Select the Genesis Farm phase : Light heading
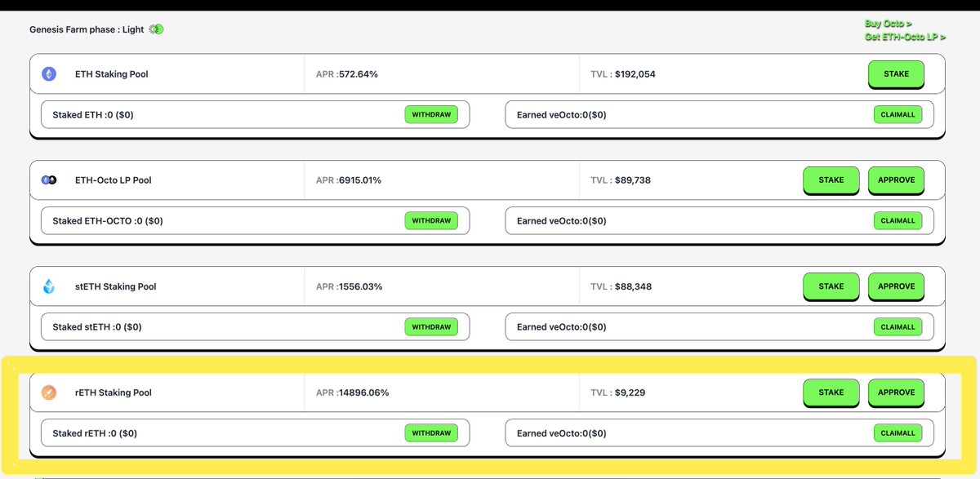Screen dimensions: 980x479 (x=87, y=29)
